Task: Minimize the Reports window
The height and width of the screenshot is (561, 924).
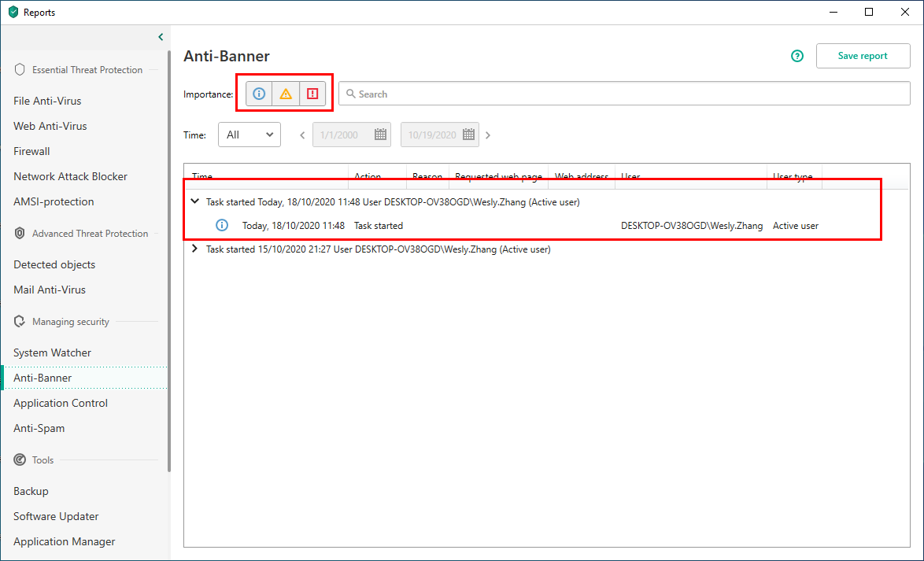Action: click(833, 12)
